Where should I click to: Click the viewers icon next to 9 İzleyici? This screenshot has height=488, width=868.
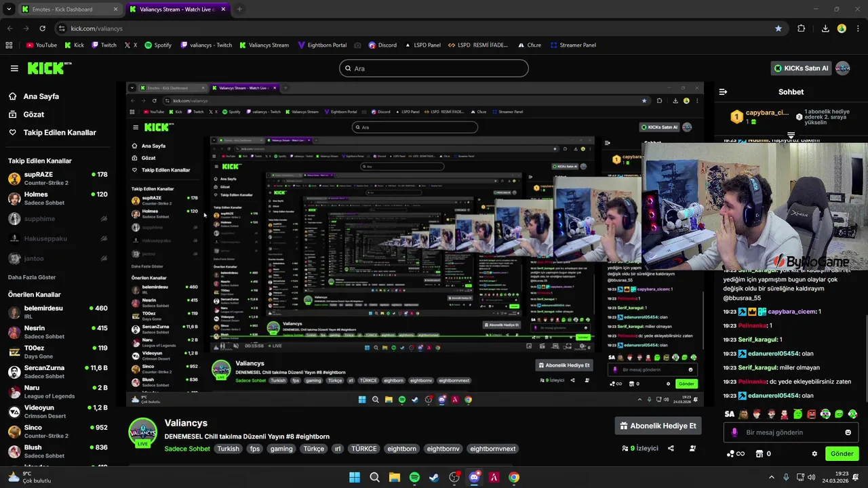pos(625,448)
